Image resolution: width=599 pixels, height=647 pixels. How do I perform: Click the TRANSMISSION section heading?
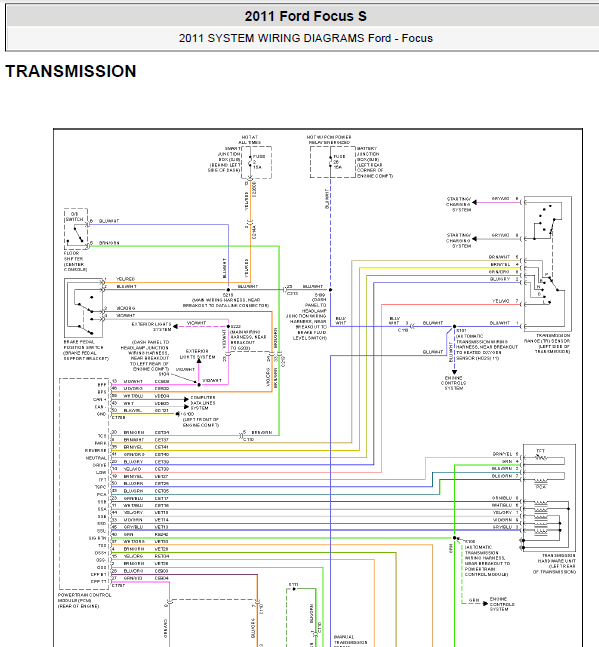[x=71, y=71]
